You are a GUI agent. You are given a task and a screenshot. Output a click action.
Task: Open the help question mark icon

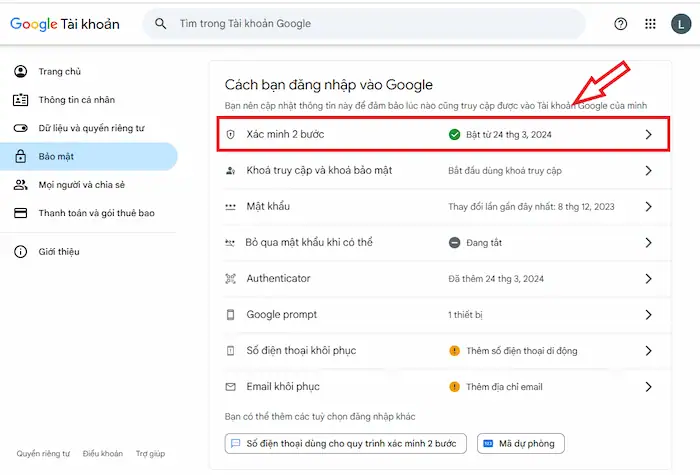point(621,24)
